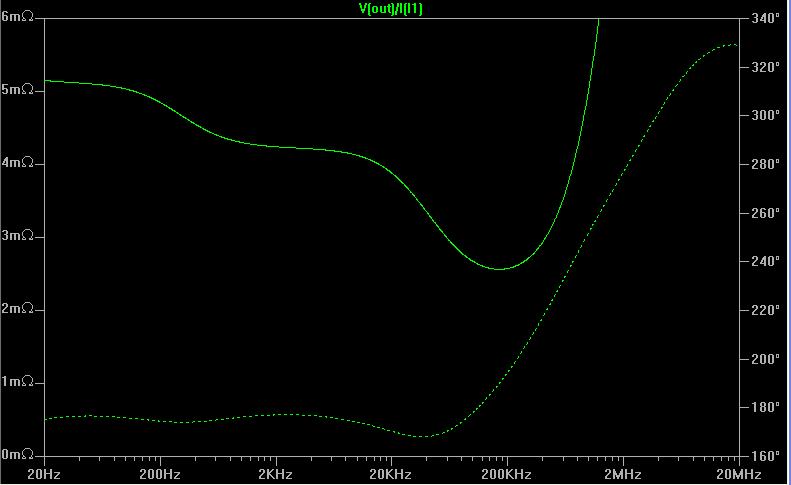Click the 2MHz frequency axis label
The image size is (791, 485).
point(623,474)
